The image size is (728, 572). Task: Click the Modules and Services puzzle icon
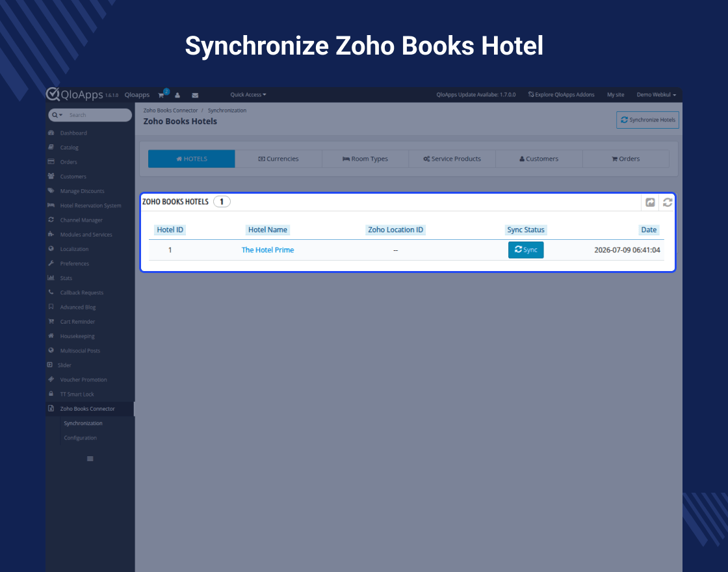(x=51, y=234)
